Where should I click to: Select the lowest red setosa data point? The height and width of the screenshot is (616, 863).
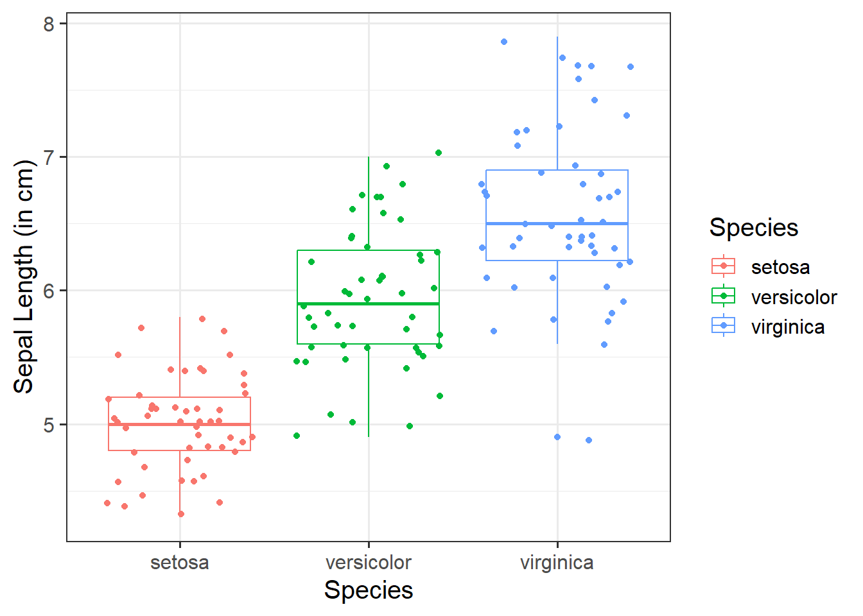click(181, 514)
